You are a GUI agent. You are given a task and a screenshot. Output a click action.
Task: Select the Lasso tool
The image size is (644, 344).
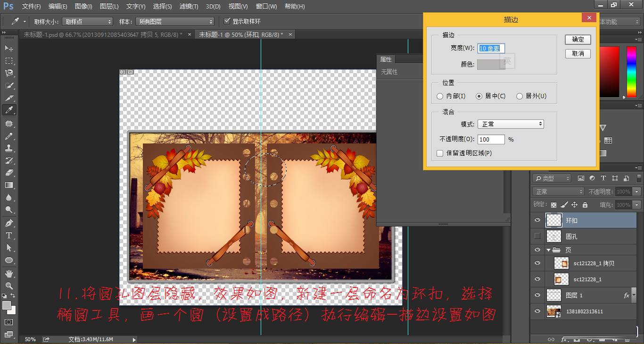click(x=9, y=73)
